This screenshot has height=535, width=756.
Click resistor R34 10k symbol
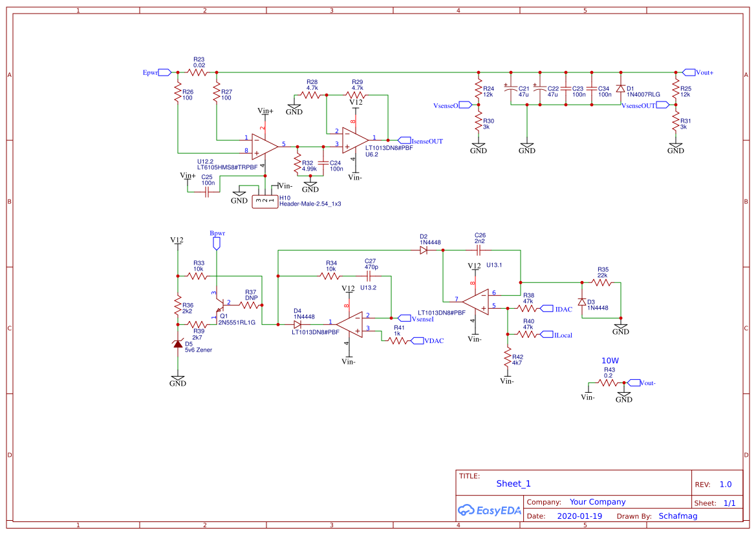(x=330, y=276)
